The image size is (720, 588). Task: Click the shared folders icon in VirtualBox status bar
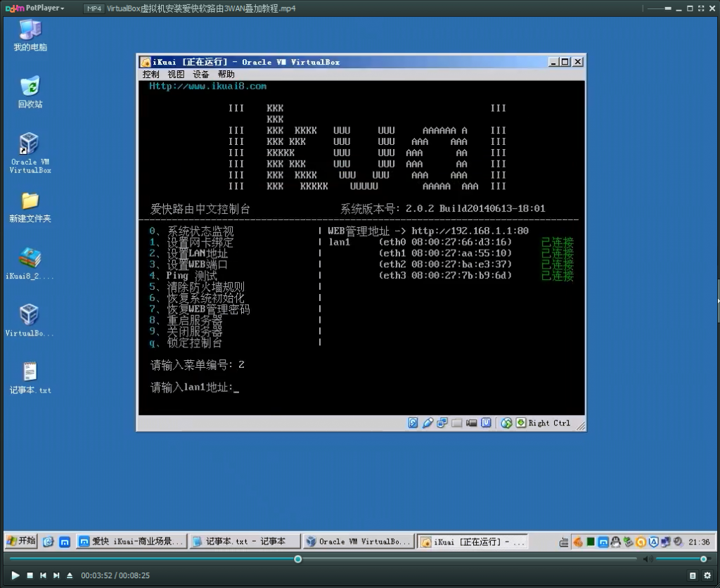point(457,423)
